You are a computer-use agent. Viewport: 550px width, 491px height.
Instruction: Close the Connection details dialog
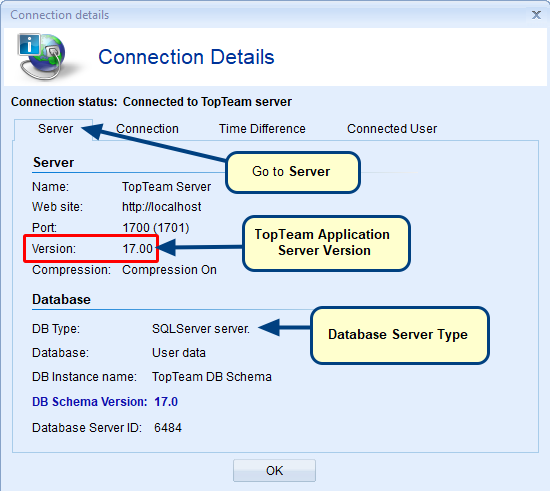point(536,15)
